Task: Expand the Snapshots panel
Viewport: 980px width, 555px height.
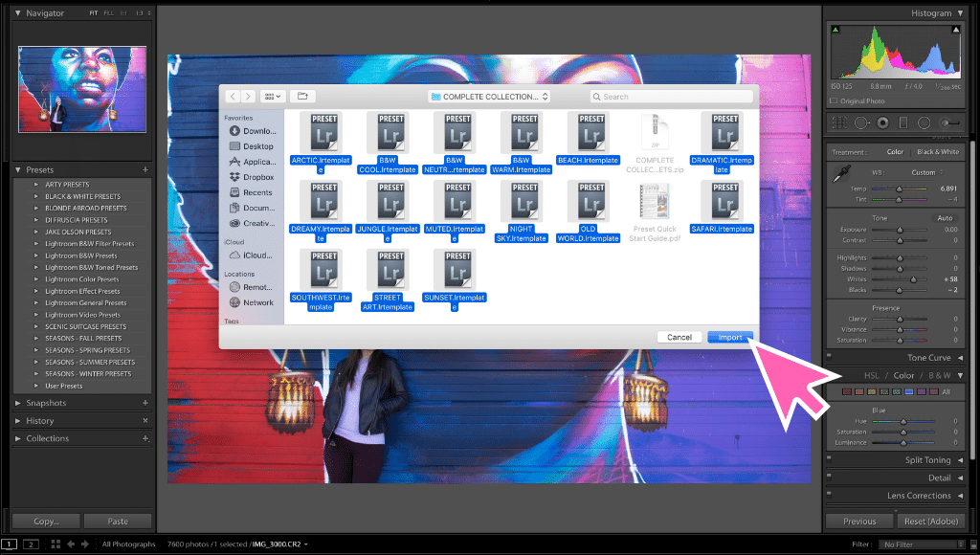Action: point(18,403)
